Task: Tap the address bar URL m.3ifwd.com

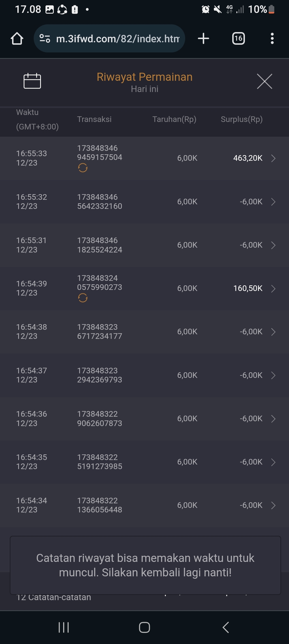Action: (x=118, y=39)
